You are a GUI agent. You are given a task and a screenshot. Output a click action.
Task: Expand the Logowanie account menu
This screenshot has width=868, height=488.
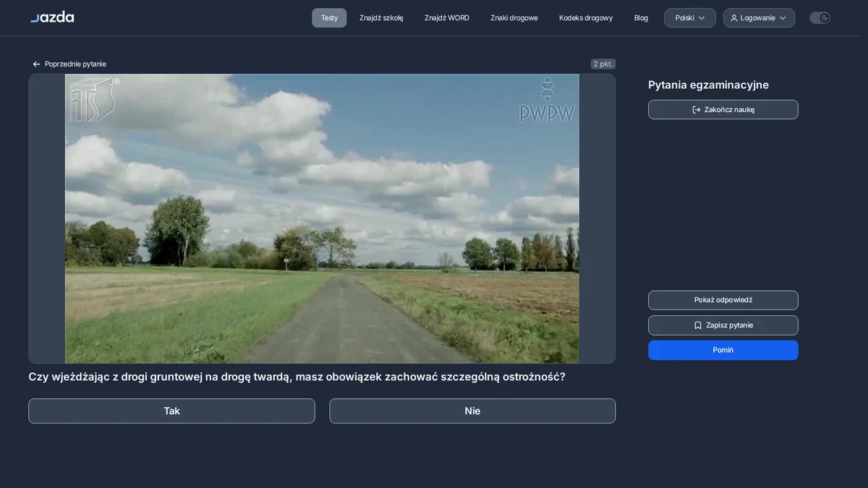(759, 18)
